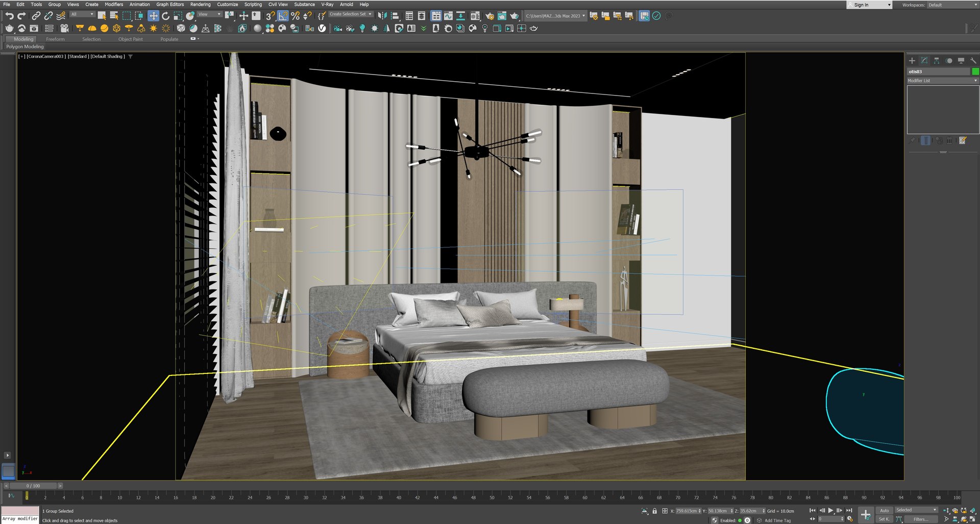Toggle the Angle Snap icon
Screen dimensions: 980x524
click(283, 16)
